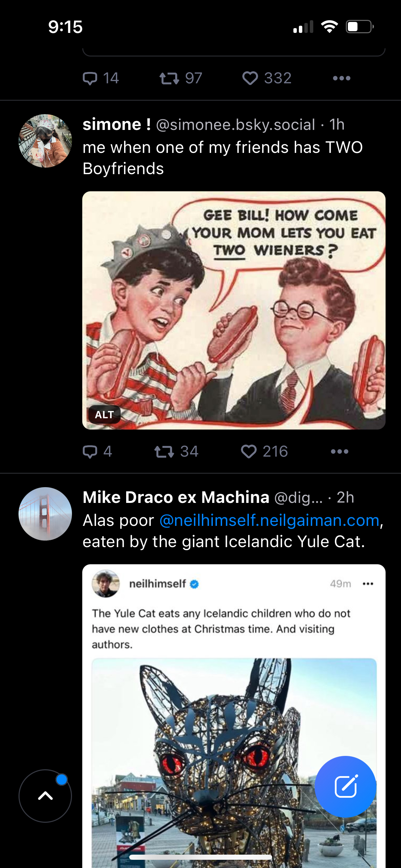Tap the compose new post button

coord(345,786)
